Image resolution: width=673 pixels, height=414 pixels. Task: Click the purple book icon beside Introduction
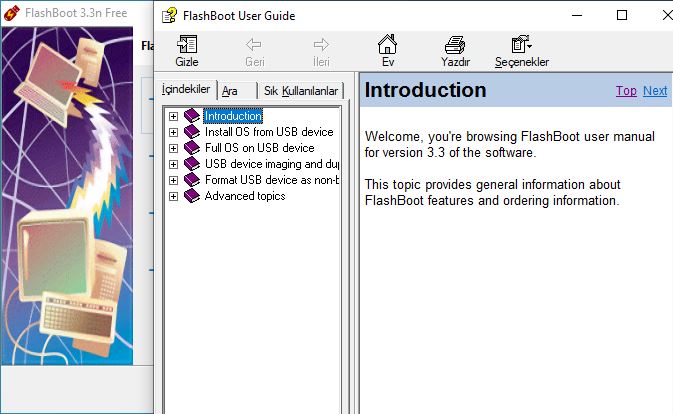(192, 115)
